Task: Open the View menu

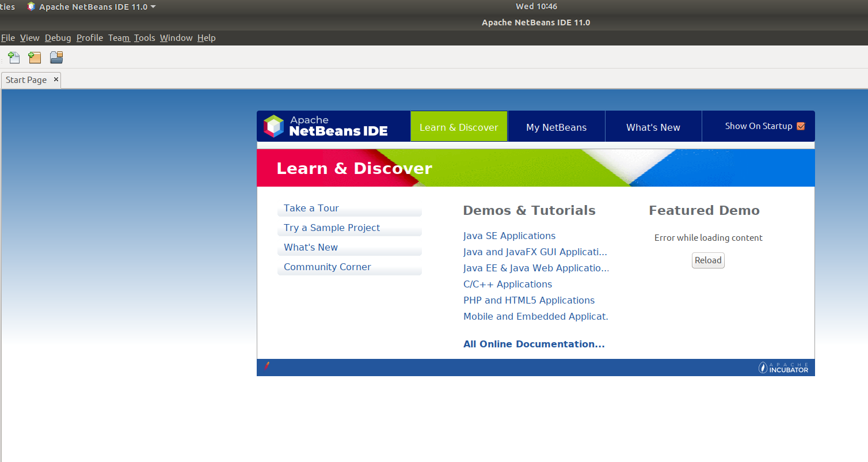Action: pos(30,38)
